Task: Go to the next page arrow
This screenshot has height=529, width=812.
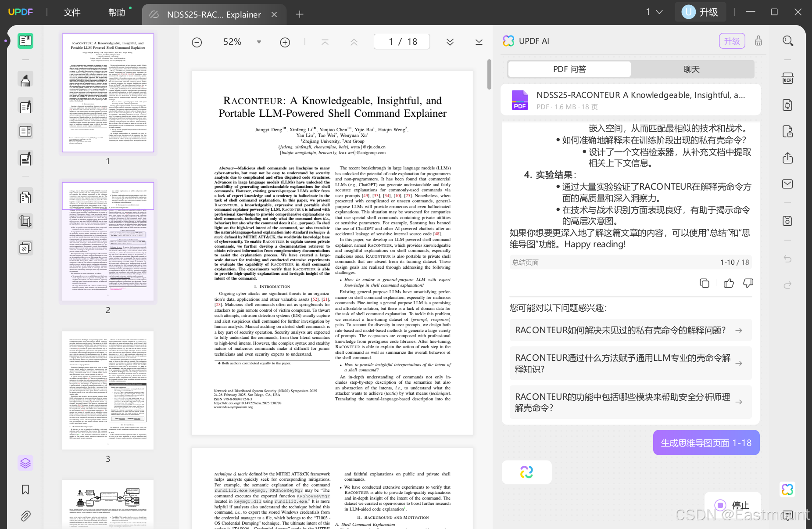Action: (x=450, y=42)
